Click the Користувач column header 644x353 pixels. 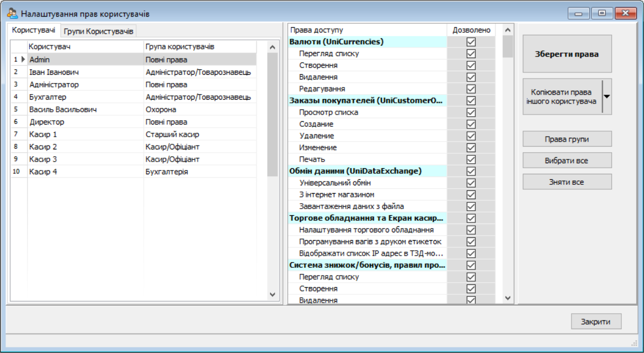(x=85, y=47)
